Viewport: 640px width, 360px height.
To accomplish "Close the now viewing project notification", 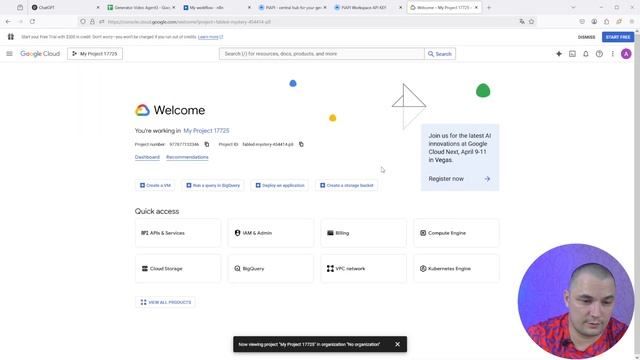I will tap(398, 344).
